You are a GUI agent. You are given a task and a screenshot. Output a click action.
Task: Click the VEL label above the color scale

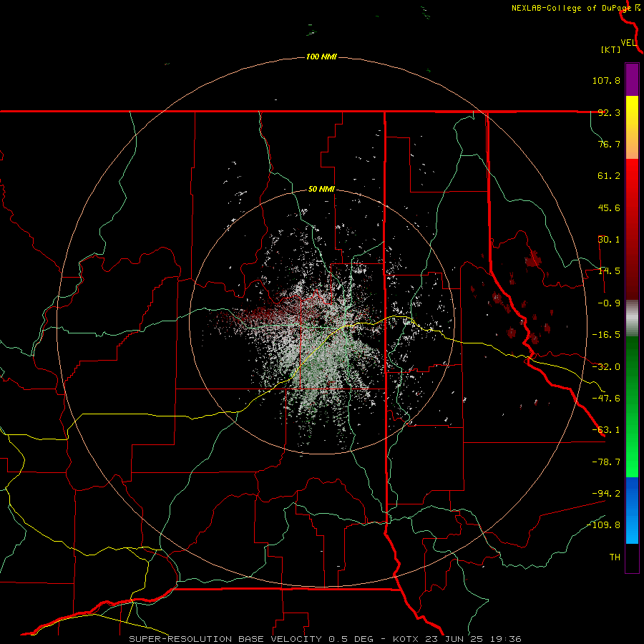tap(628, 43)
